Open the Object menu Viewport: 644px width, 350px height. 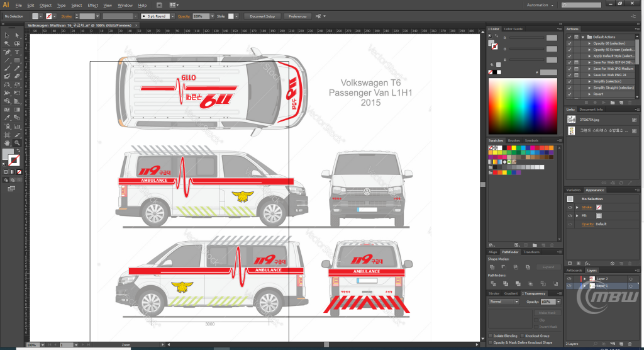(x=45, y=5)
